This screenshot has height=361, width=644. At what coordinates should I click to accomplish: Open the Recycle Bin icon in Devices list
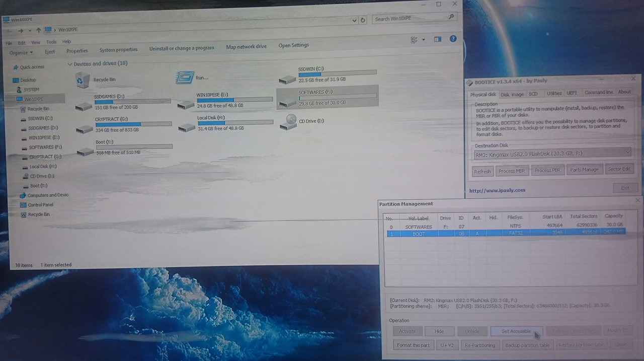83,80
